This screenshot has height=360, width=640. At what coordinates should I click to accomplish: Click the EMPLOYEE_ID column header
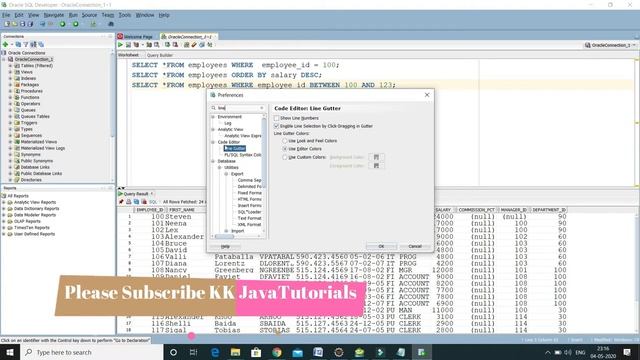[150, 210]
